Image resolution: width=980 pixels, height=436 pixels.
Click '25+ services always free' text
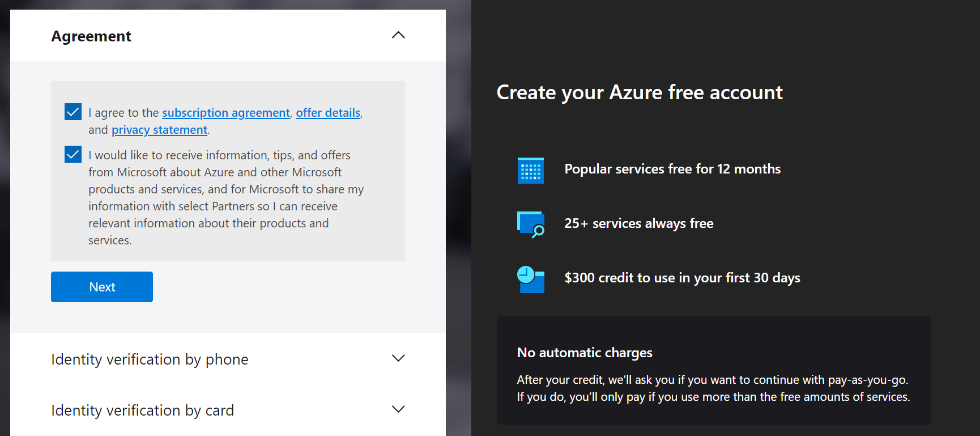click(639, 223)
